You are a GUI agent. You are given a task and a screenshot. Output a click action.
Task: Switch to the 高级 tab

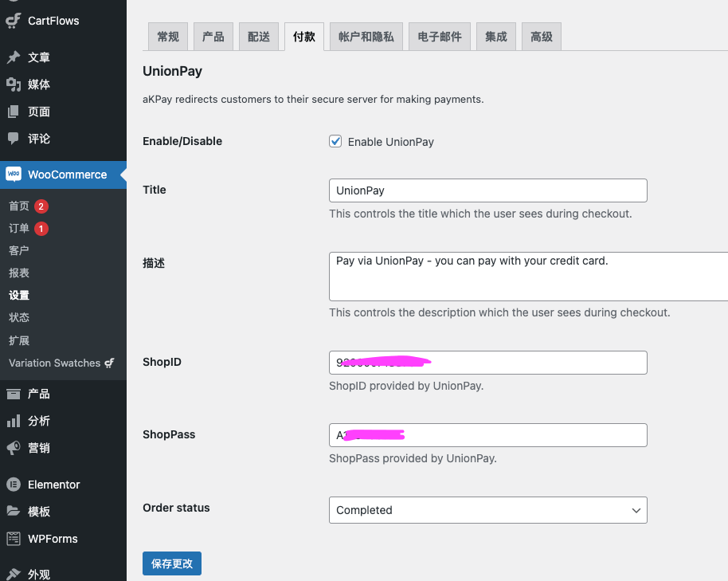pyautogui.click(x=542, y=37)
